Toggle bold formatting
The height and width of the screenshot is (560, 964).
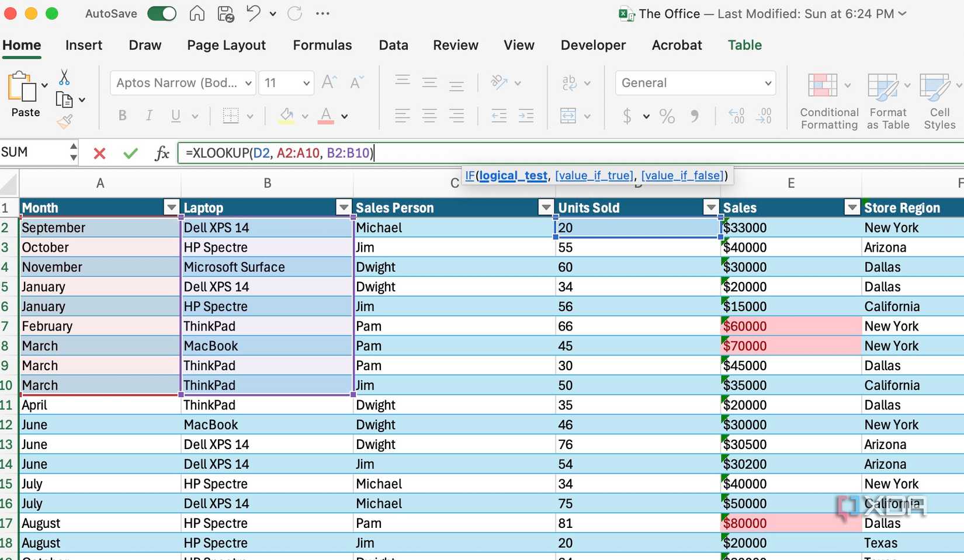(122, 116)
